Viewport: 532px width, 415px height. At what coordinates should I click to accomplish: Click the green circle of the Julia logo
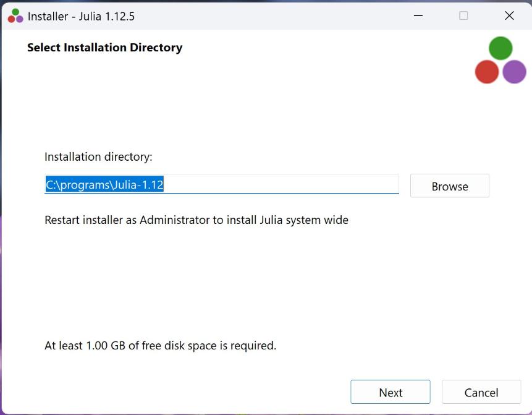tap(500, 48)
